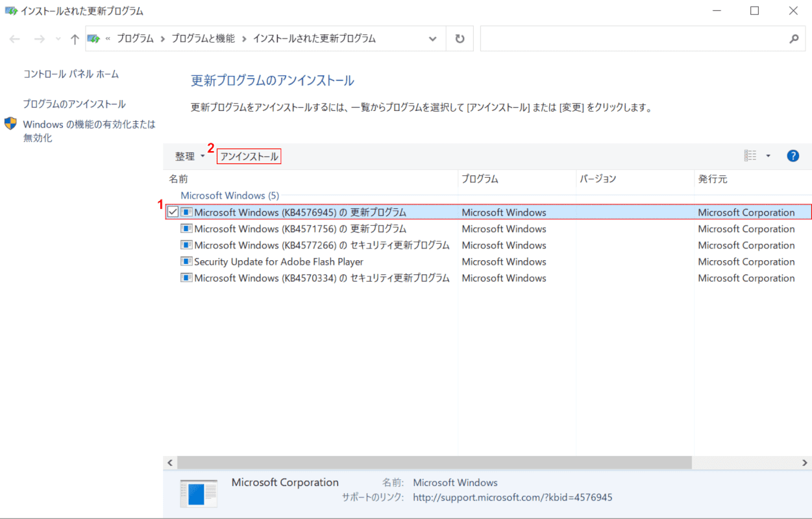
Task: Open コントロール パネル ホーム link
Action: click(71, 74)
